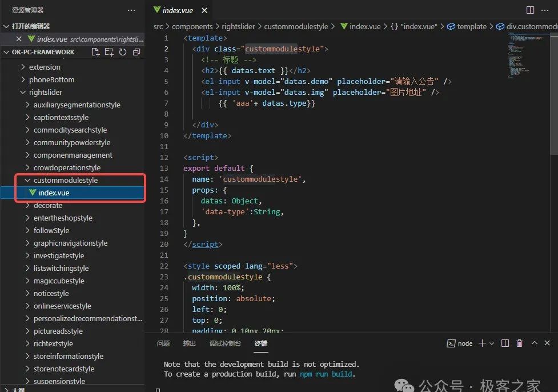Collapse the OK-PC-FRAMEWORK section

6,52
